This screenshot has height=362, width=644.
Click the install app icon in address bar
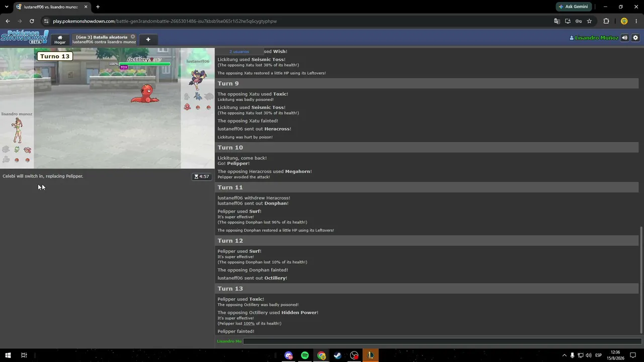tap(568, 21)
